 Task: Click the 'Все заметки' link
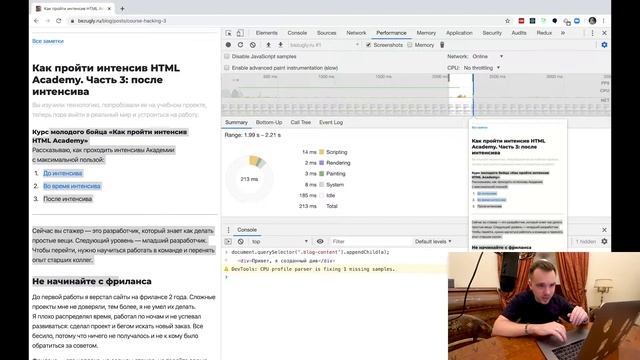click(48, 41)
